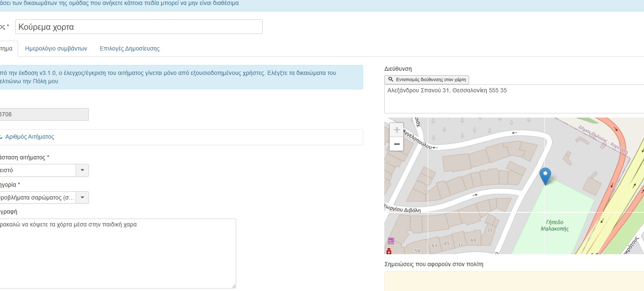Screen dimensions: 644x291
Task: Click the Εντοπισμός διεύθυνσης στον χάρτη button
Action: coord(426,79)
